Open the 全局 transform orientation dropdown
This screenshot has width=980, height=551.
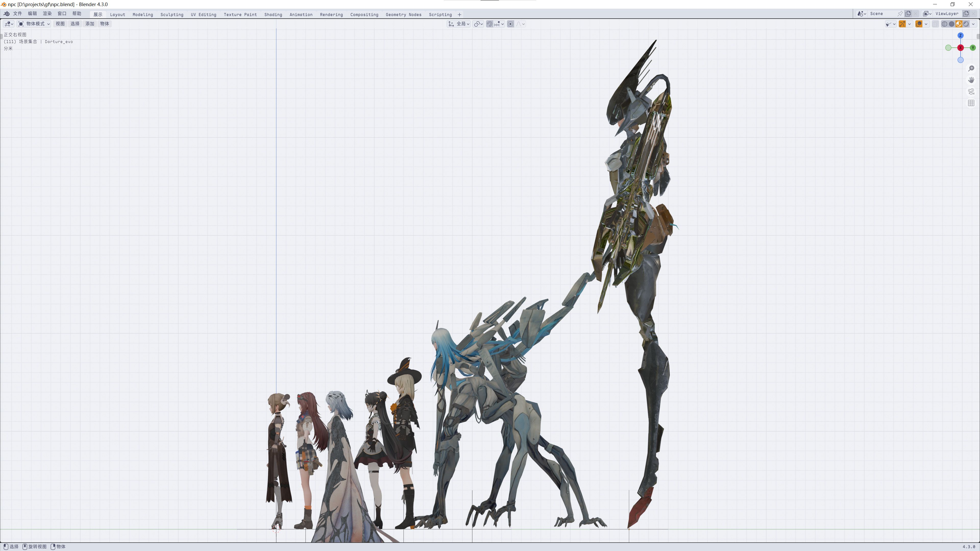459,23
